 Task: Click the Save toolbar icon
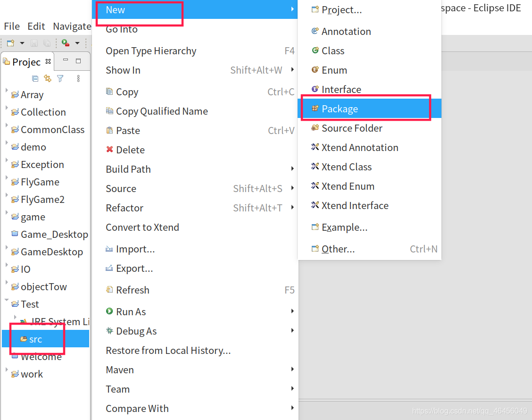tap(34, 43)
